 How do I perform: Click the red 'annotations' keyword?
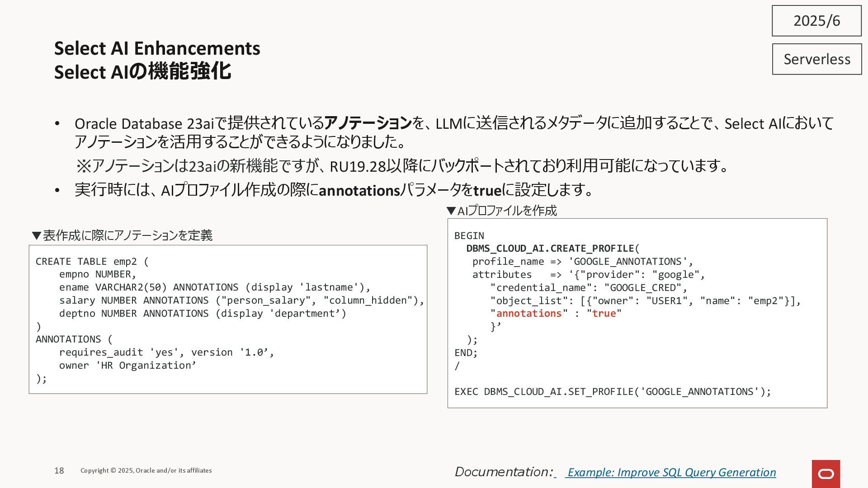[x=529, y=314]
